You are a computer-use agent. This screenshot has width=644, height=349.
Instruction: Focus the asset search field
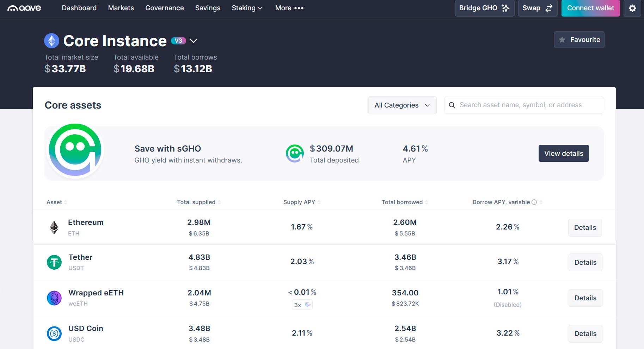point(524,105)
